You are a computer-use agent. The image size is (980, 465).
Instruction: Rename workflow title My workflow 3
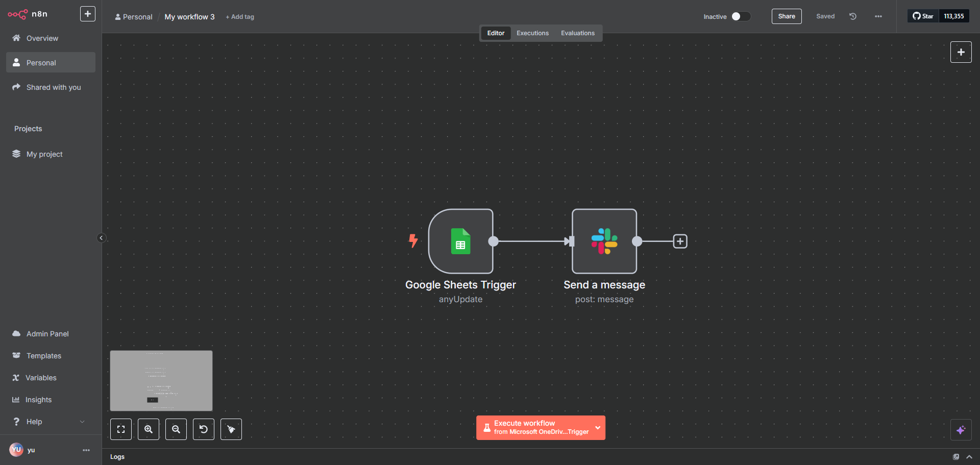[x=189, y=17]
